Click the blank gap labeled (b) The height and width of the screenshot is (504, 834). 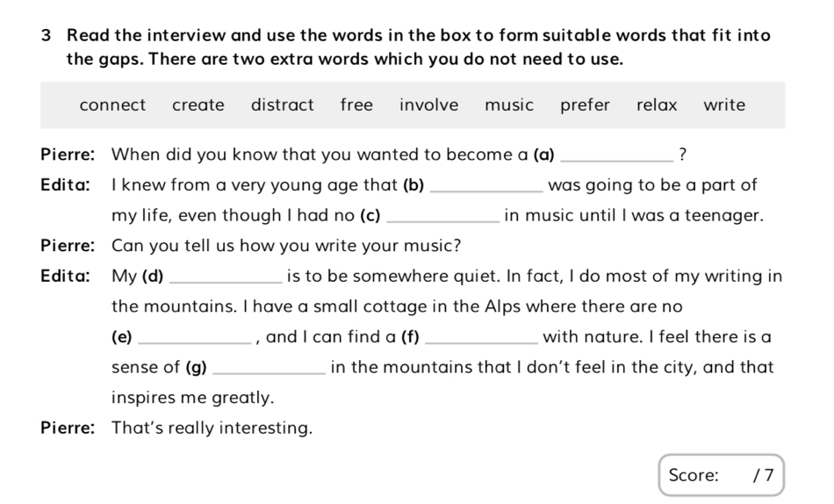[x=485, y=187]
